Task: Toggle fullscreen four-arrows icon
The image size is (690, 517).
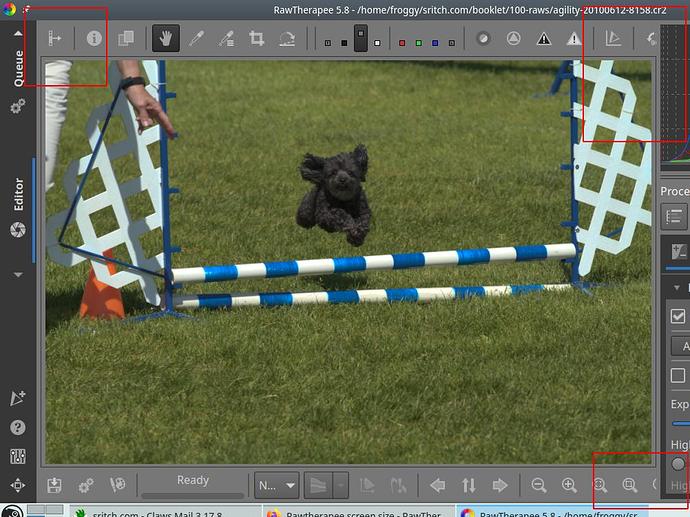Action: [x=18, y=485]
